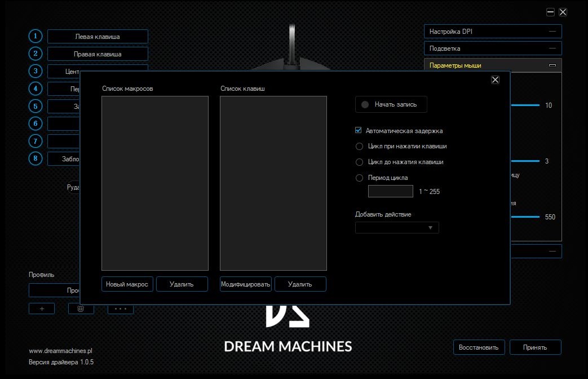The image size is (588, 379).
Task: Click the button 1 number circle icon
Action: click(x=36, y=36)
